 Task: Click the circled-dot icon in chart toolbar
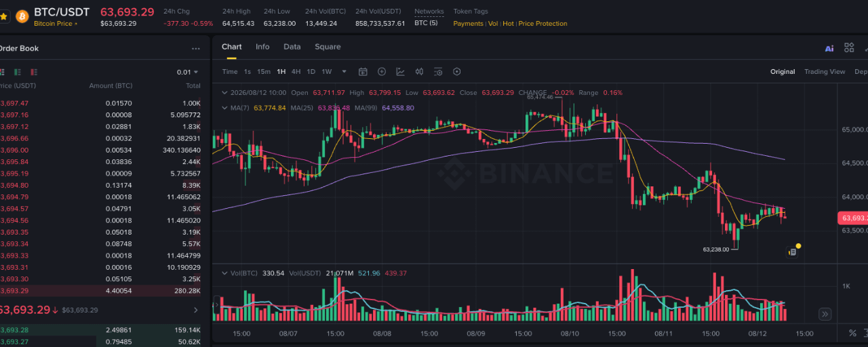click(x=456, y=72)
